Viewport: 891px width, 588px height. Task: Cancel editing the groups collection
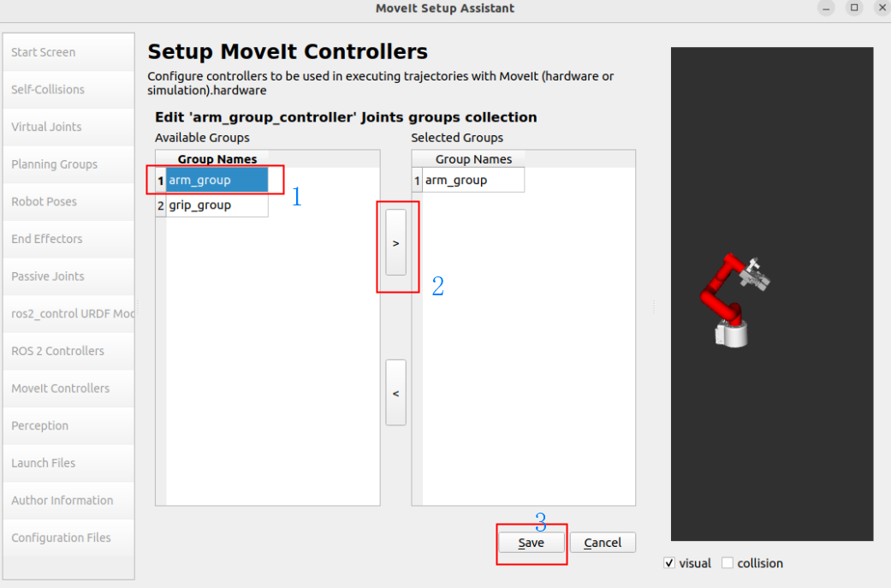(x=603, y=543)
